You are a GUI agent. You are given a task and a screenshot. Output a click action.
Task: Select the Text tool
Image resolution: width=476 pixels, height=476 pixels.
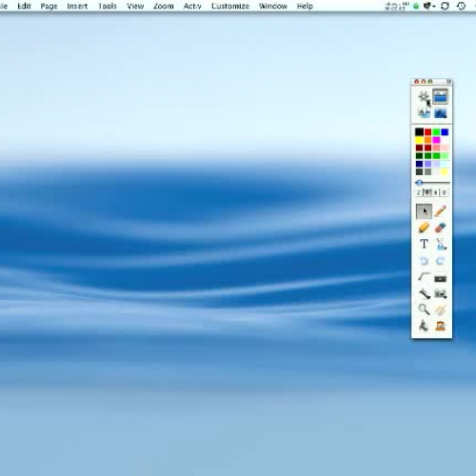[424, 244]
